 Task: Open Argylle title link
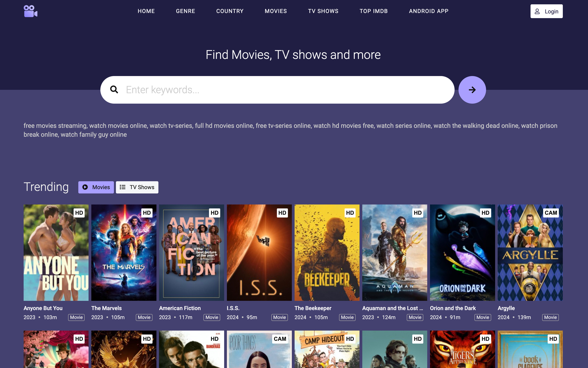[506, 308]
